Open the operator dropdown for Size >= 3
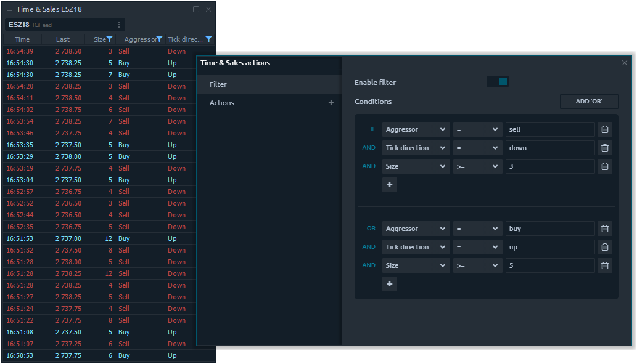The height and width of the screenshot is (364, 637). pyautogui.click(x=477, y=166)
